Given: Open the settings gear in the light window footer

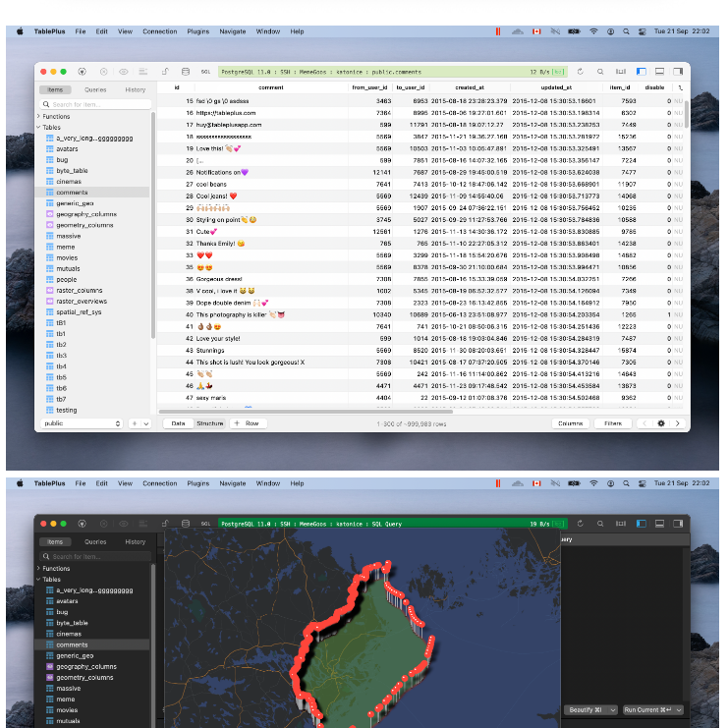Looking at the screenshot, I should pos(661,423).
